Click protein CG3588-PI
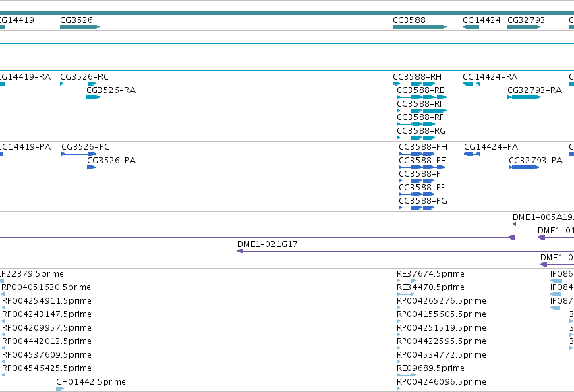This screenshot has width=574, height=392. click(x=417, y=181)
